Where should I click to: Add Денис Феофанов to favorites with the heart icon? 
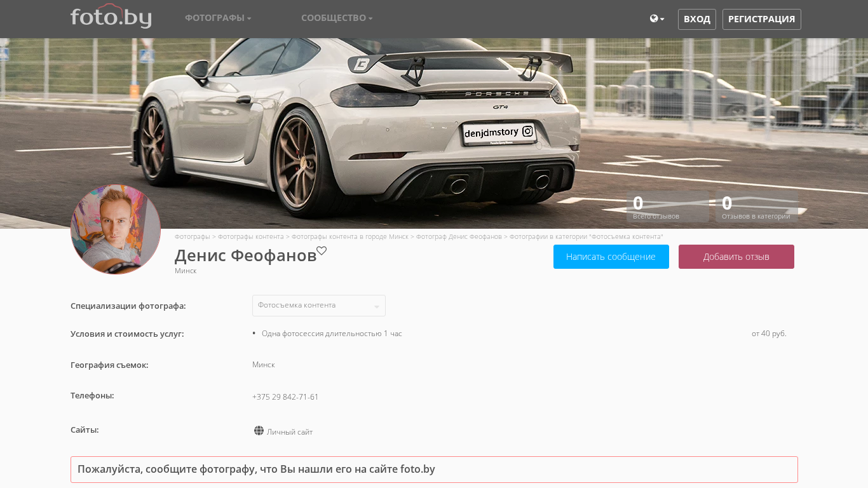coord(322,251)
